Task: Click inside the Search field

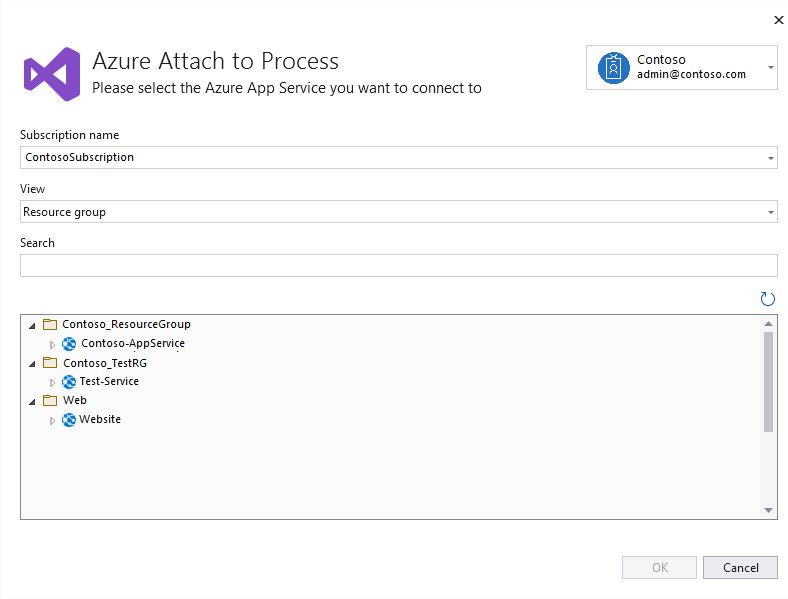Action: pyautogui.click(x=399, y=265)
